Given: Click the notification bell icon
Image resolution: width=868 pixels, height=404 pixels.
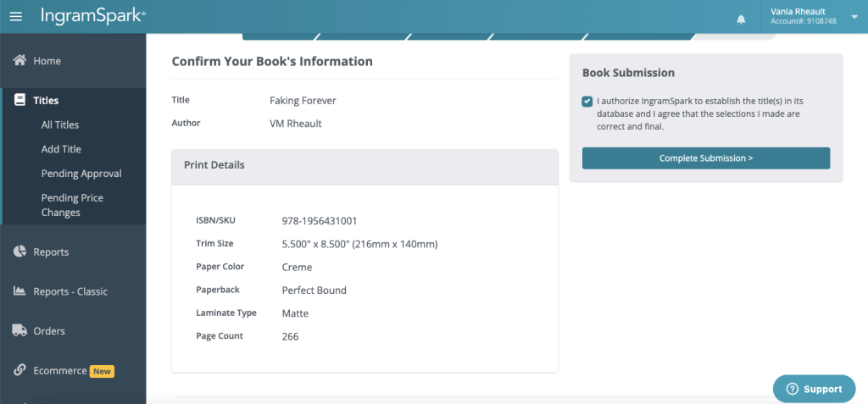Looking at the screenshot, I should coord(741,19).
